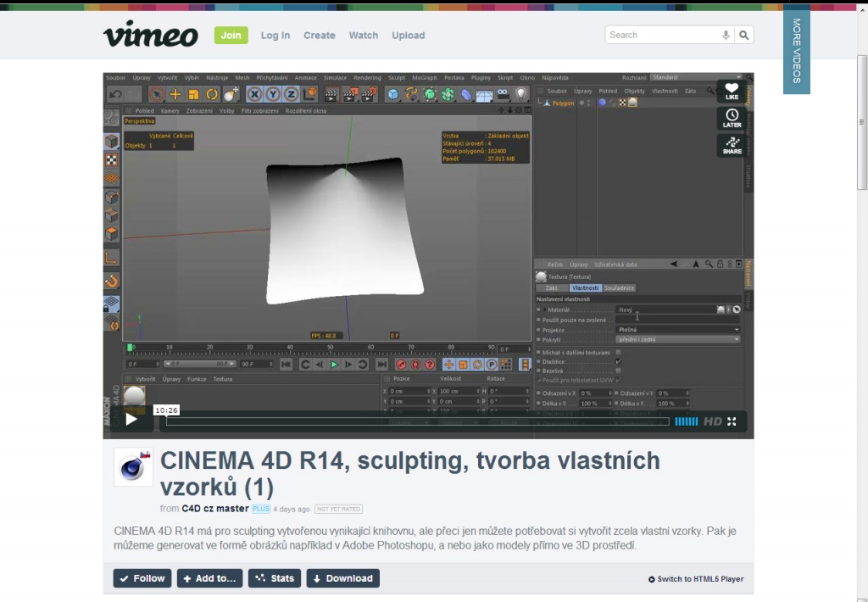Screen dimensions: 868x602
Task: Jump to timeline end
Action: click(381, 365)
